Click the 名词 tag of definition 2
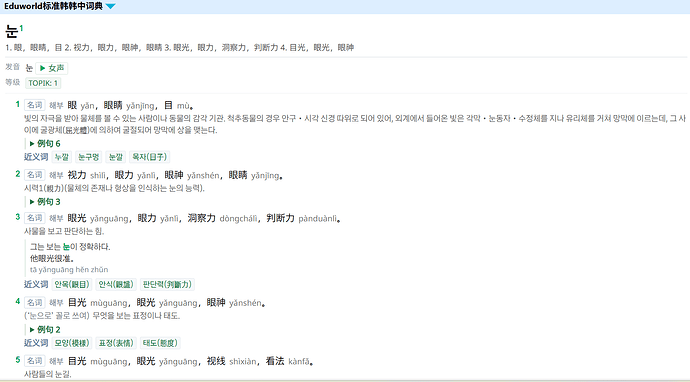The width and height of the screenshot is (690, 382). [35, 175]
